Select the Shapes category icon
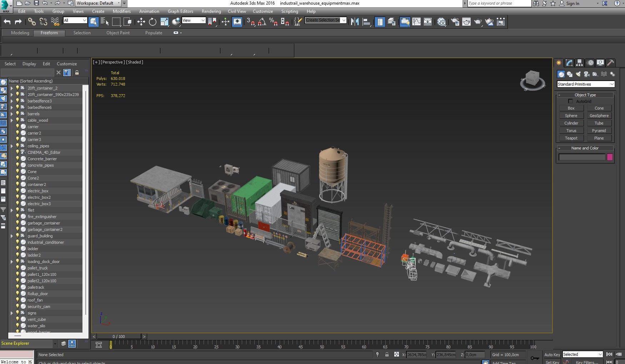Screen dimensions: 625x364 pyautogui.click(x=570, y=74)
